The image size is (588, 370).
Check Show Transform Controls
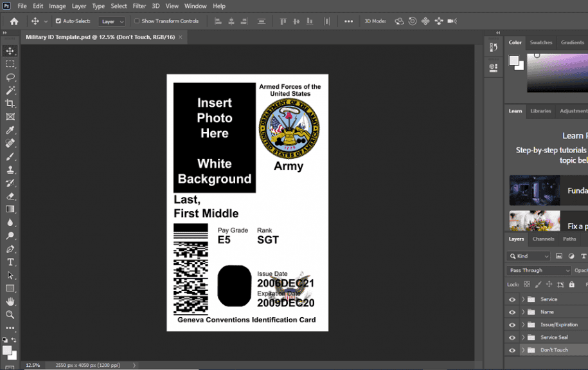tap(137, 21)
